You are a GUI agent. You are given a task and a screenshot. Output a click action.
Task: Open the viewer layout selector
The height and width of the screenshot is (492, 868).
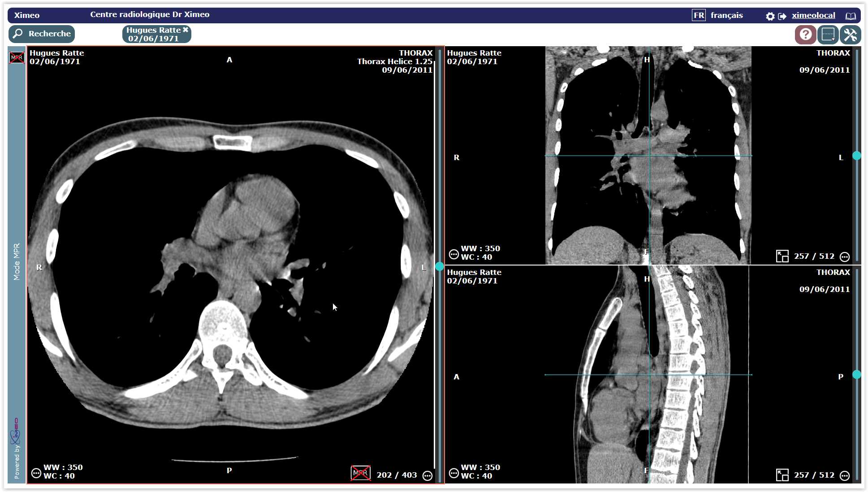pyautogui.click(x=828, y=35)
